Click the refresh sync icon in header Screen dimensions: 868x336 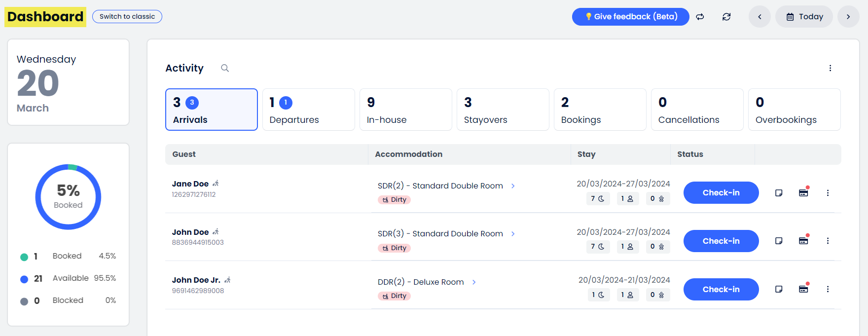tap(726, 17)
